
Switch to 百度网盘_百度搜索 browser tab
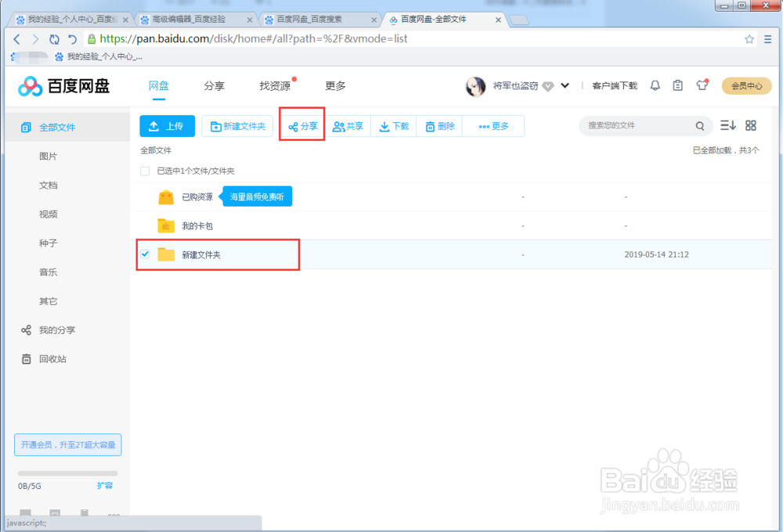320,20
